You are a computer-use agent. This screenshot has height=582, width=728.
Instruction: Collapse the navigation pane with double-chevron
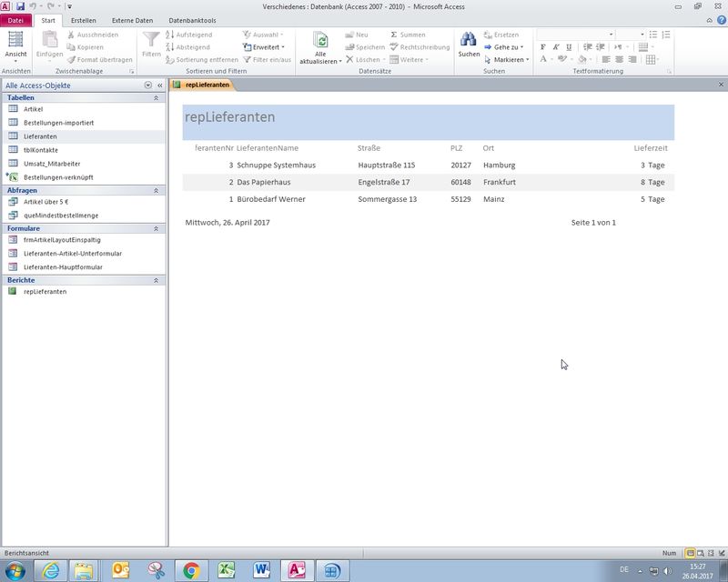(x=160, y=85)
